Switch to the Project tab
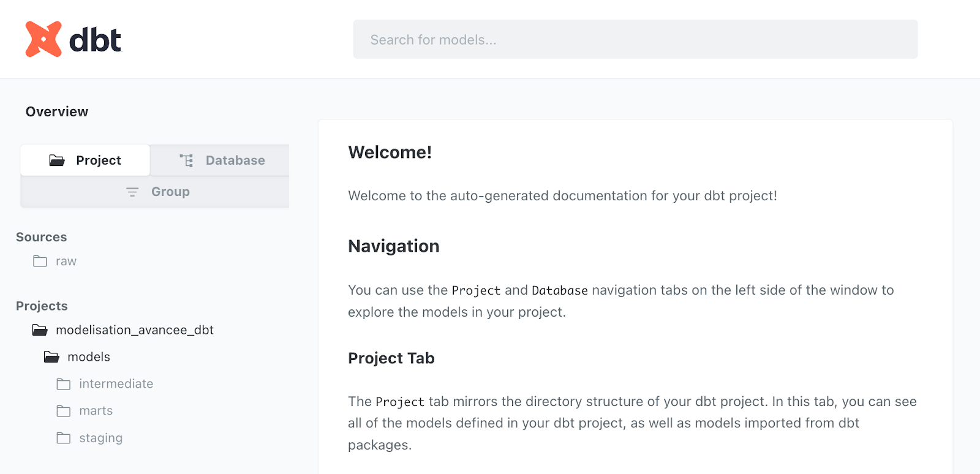 click(x=86, y=160)
